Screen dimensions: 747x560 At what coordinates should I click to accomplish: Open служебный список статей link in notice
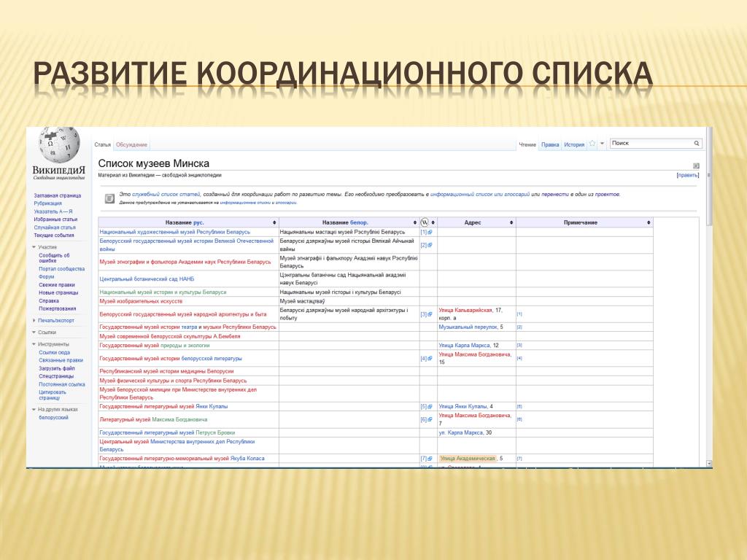click(x=166, y=194)
